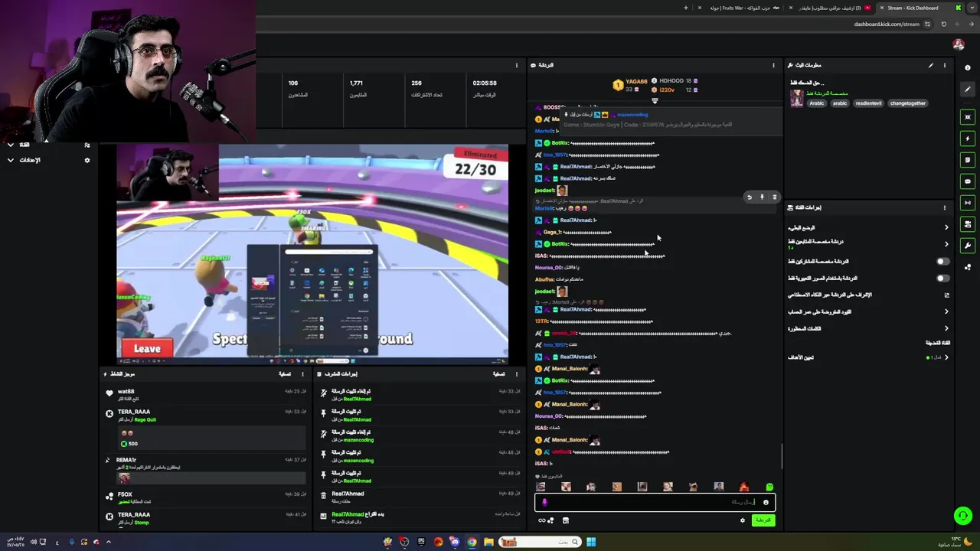
Task: Expand account age restrictions row
Action: (x=868, y=311)
